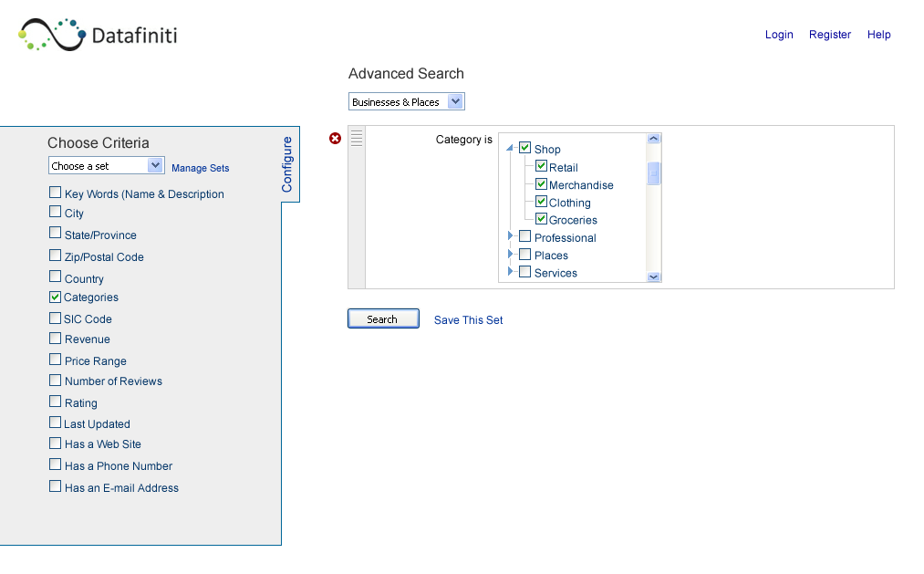Click the category list scrollbar thumb
This screenshot has height=574, width=924.
(653, 173)
